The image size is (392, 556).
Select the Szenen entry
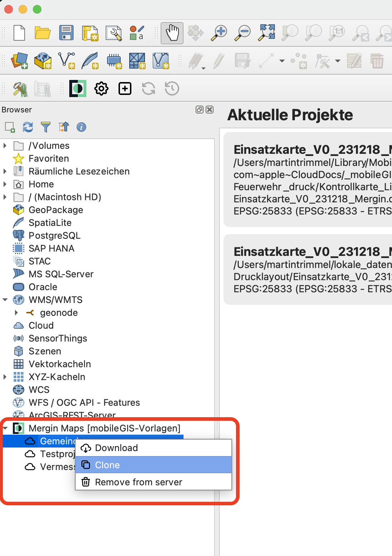click(x=45, y=351)
